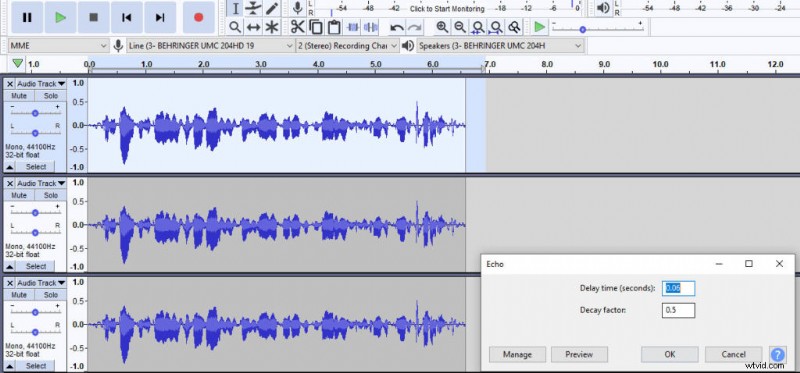Image resolution: width=800 pixels, height=373 pixels.
Task: Click the Play-at-Speed green arrow
Action: click(x=539, y=27)
